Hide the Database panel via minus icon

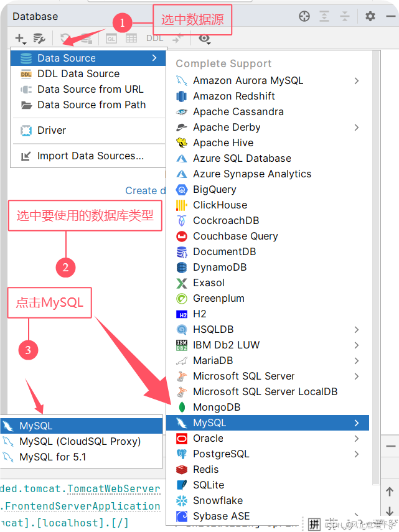[x=391, y=16]
